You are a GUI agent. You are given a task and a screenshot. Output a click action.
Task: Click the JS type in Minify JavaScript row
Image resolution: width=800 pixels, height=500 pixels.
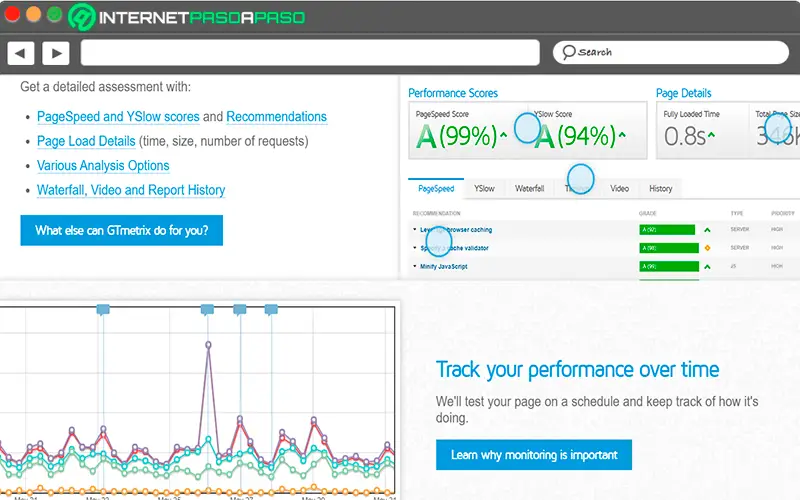pos(733,266)
